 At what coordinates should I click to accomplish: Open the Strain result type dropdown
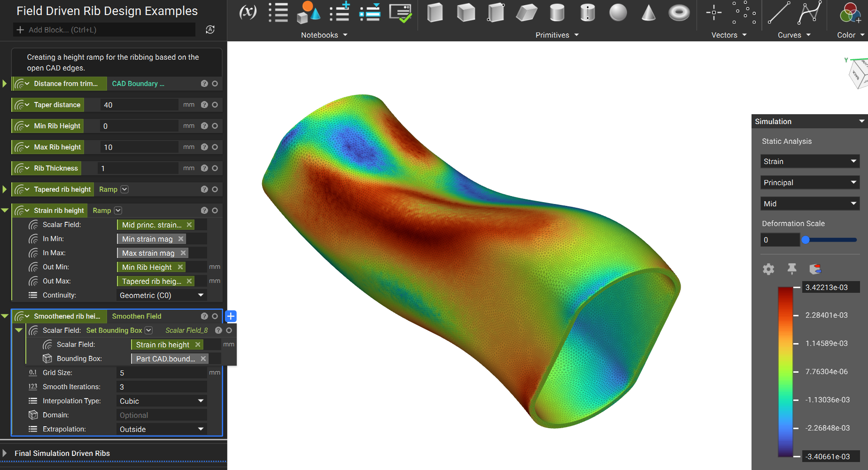pyautogui.click(x=810, y=161)
